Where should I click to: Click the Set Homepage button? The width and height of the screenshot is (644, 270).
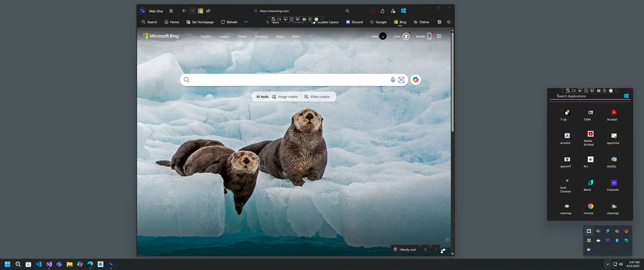pyautogui.click(x=200, y=22)
